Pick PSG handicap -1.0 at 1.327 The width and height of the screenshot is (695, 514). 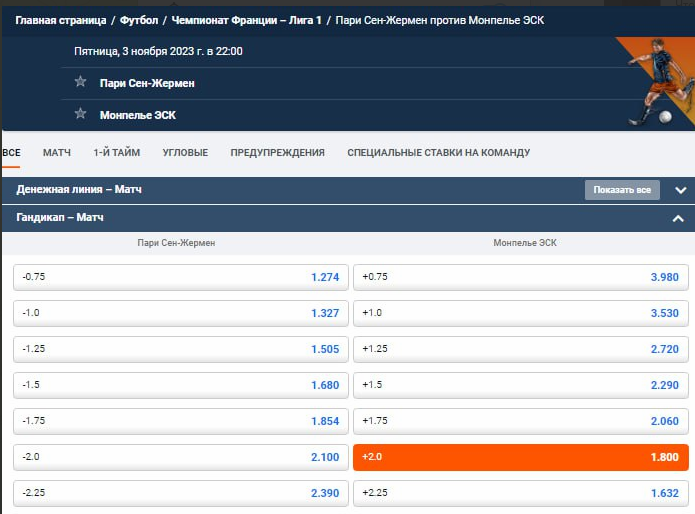[181, 313]
